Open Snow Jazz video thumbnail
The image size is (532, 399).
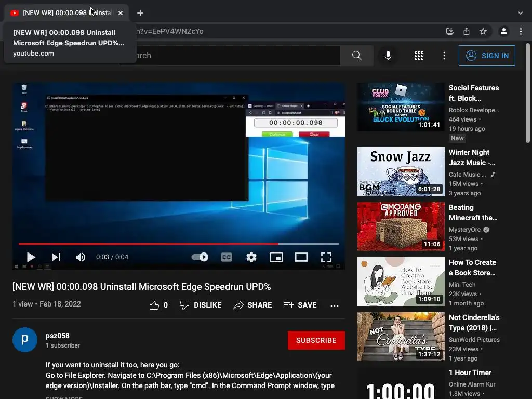pyautogui.click(x=401, y=171)
